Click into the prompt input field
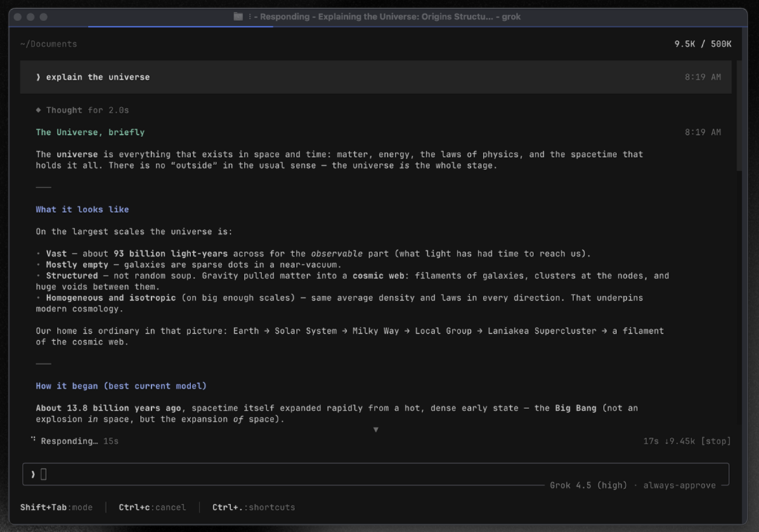This screenshot has height=532, width=759. pyautogui.click(x=375, y=474)
